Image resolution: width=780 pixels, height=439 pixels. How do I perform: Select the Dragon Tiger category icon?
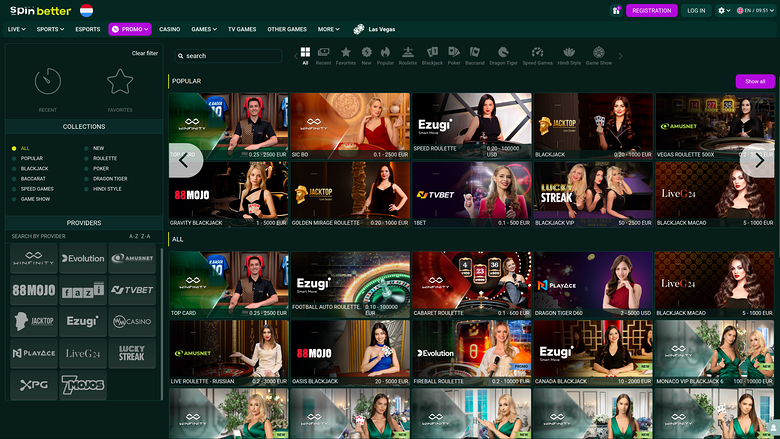[x=503, y=56]
